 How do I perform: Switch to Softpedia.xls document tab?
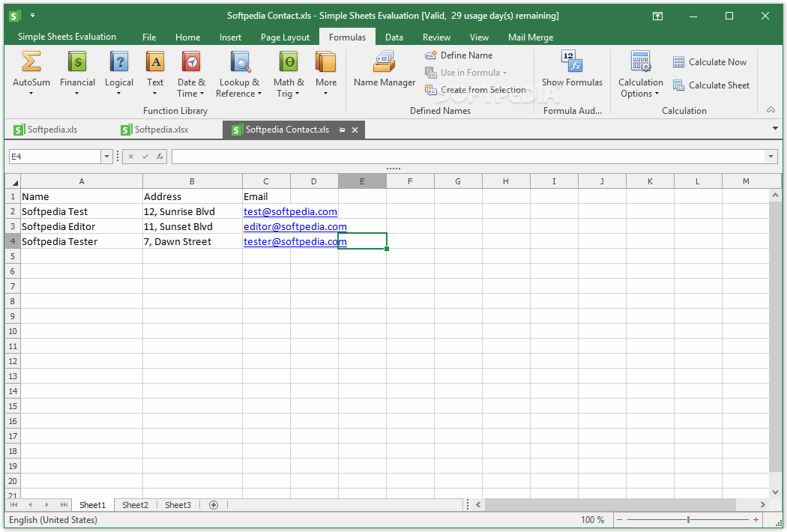[46, 130]
